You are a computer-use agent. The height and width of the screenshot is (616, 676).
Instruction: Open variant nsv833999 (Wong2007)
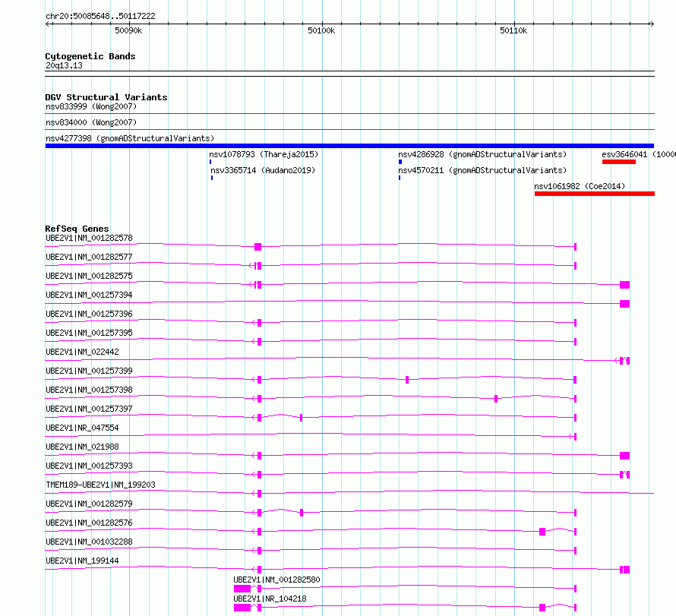(91, 106)
